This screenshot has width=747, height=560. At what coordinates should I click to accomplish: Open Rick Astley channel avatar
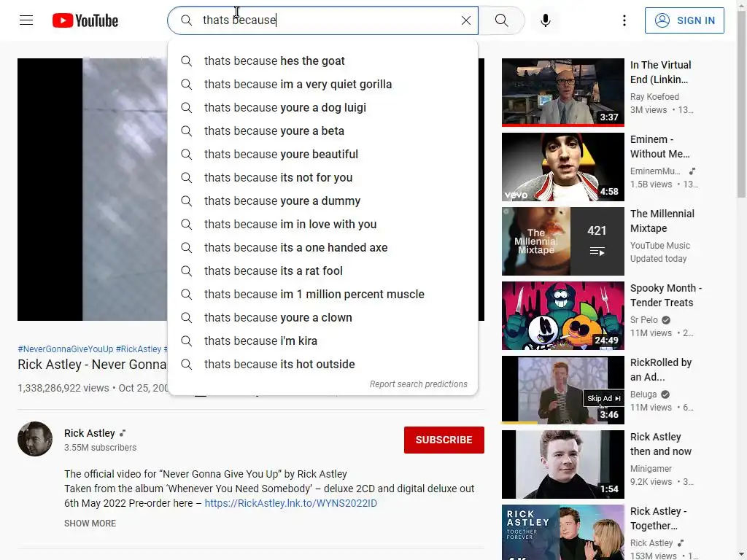coord(35,438)
